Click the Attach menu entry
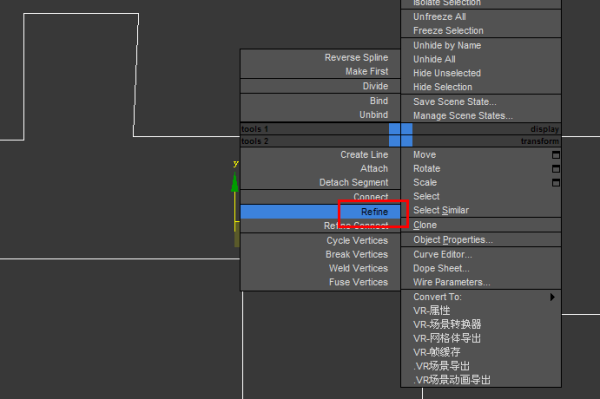This screenshot has height=399, width=600. (x=374, y=168)
